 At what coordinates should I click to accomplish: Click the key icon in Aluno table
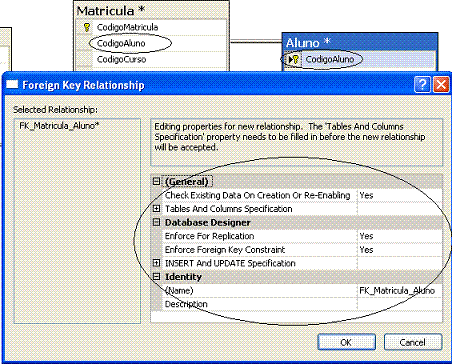pos(295,59)
